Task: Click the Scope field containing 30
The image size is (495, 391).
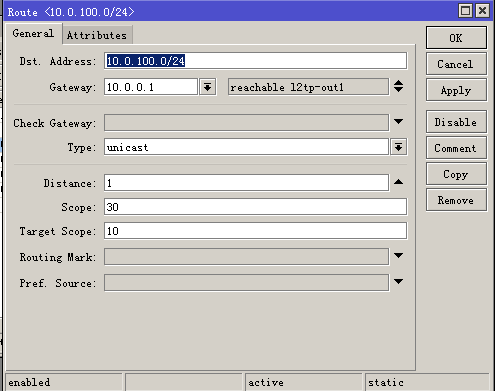Action: [x=255, y=207]
